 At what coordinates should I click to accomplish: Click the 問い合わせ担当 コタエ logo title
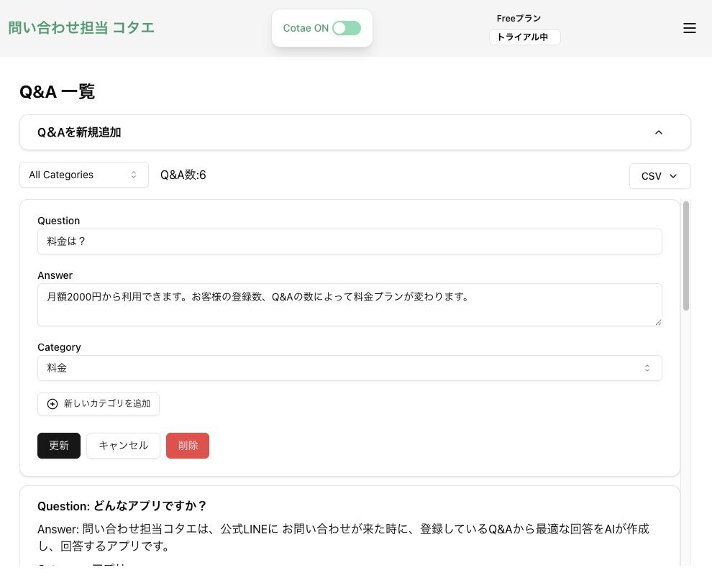81,28
